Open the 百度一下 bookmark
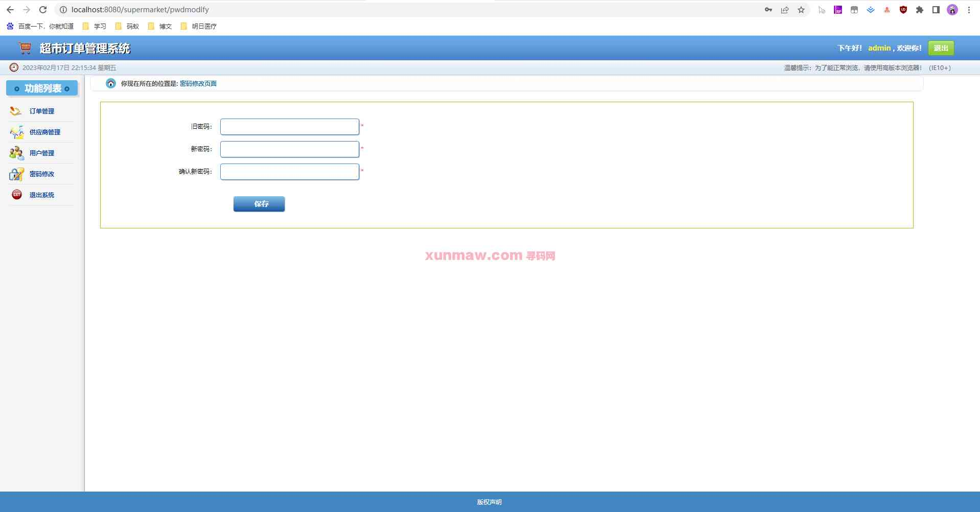 pos(40,26)
